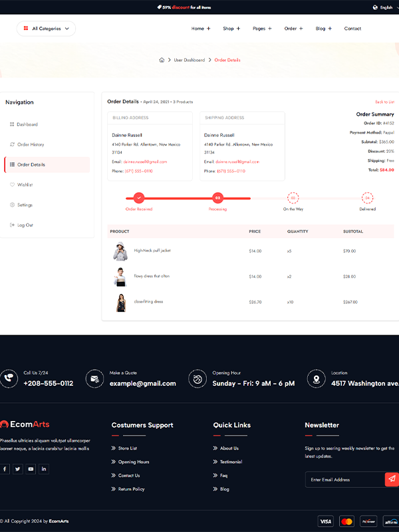This screenshot has height=532, width=399.
Task: Expand the Shop menu
Action: (231, 29)
